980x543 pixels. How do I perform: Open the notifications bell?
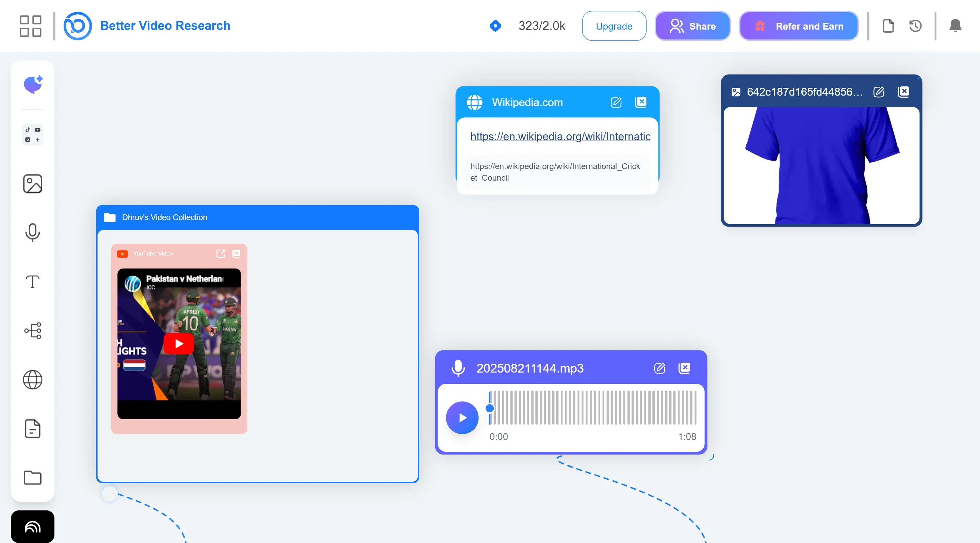click(x=955, y=26)
